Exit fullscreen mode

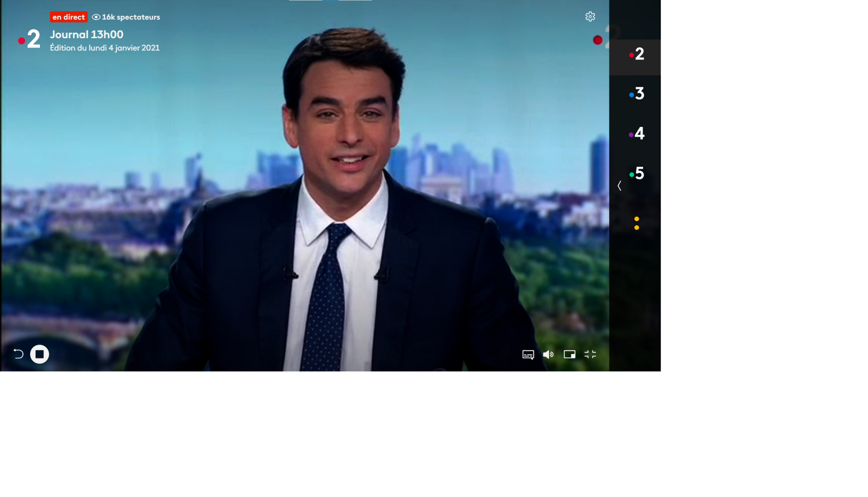click(x=590, y=354)
